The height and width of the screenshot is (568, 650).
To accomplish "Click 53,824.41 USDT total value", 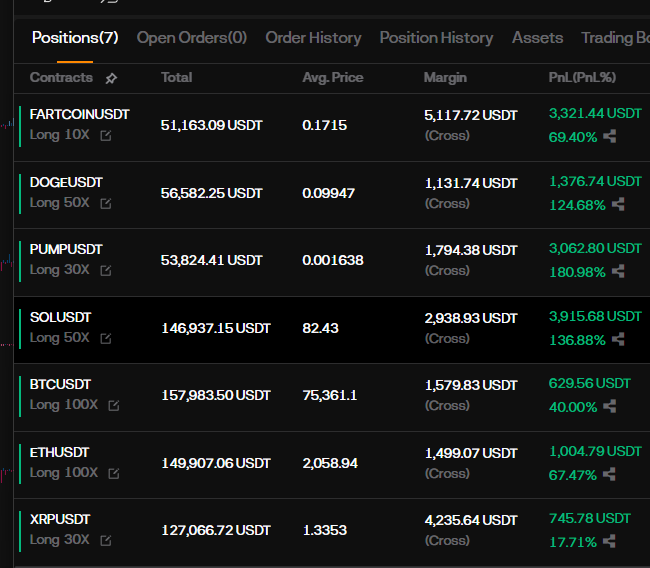I will [x=212, y=260].
